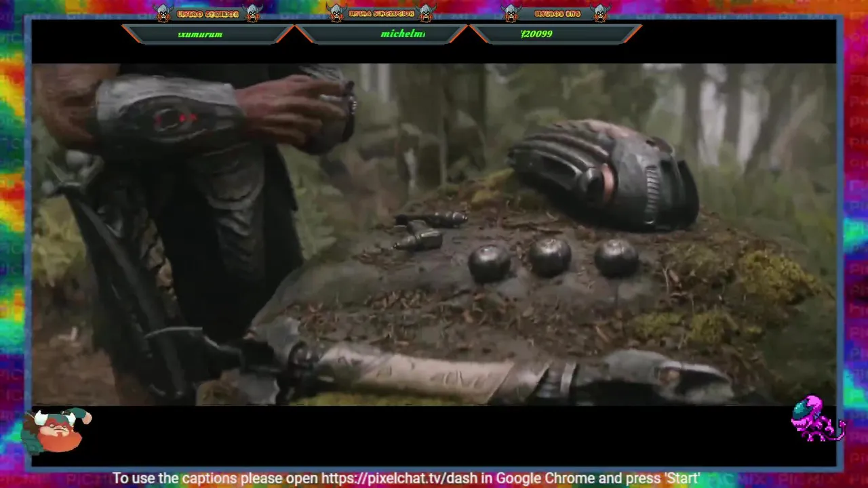Click the viking skull left of Ultimos Bits
The width and height of the screenshot is (868, 488).
click(x=511, y=12)
